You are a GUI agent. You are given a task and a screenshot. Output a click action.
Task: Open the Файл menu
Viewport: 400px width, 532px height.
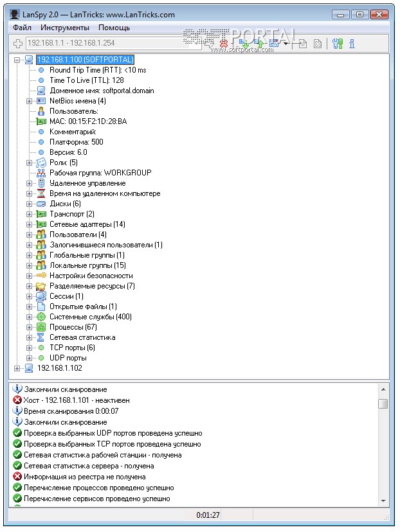tap(22, 28)
